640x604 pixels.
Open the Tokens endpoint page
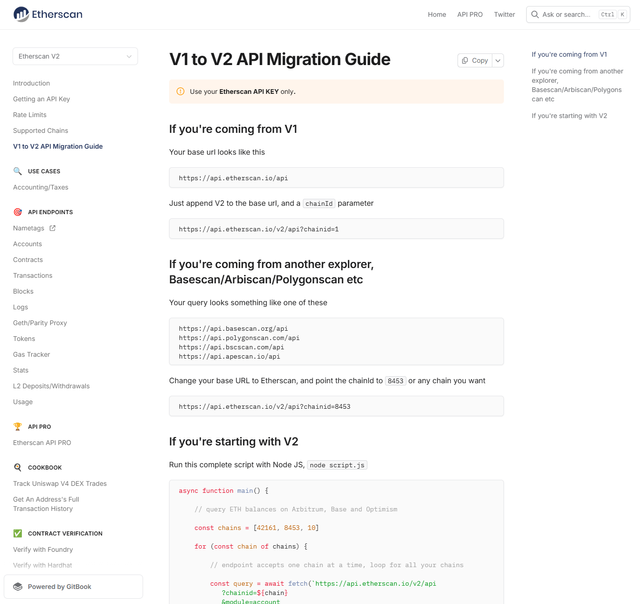(x=24, y=339)
